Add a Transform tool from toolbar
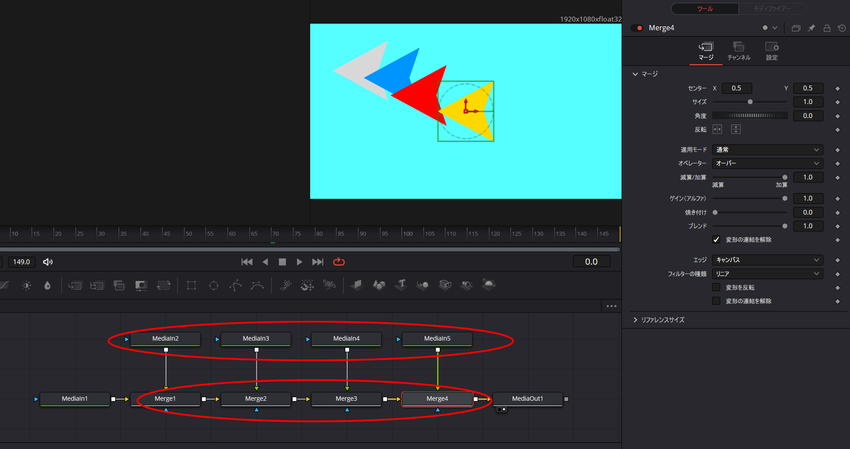This screenshot has width=850, height=449. [163, 285]
